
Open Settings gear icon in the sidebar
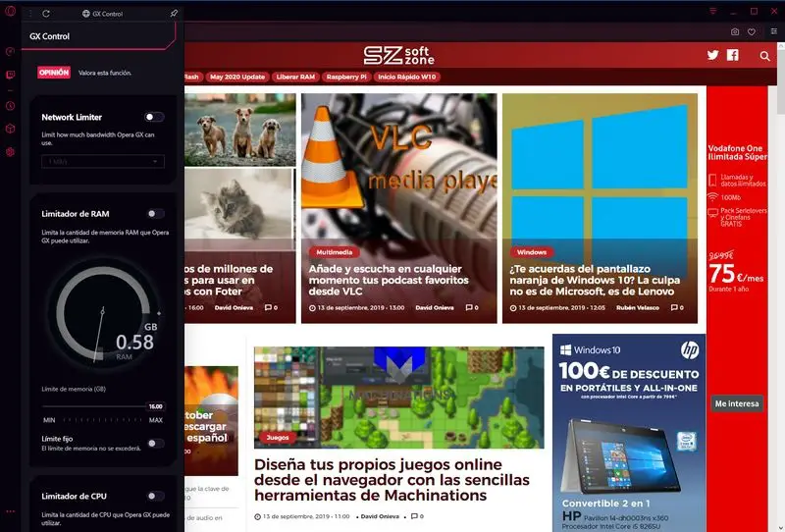10,152
